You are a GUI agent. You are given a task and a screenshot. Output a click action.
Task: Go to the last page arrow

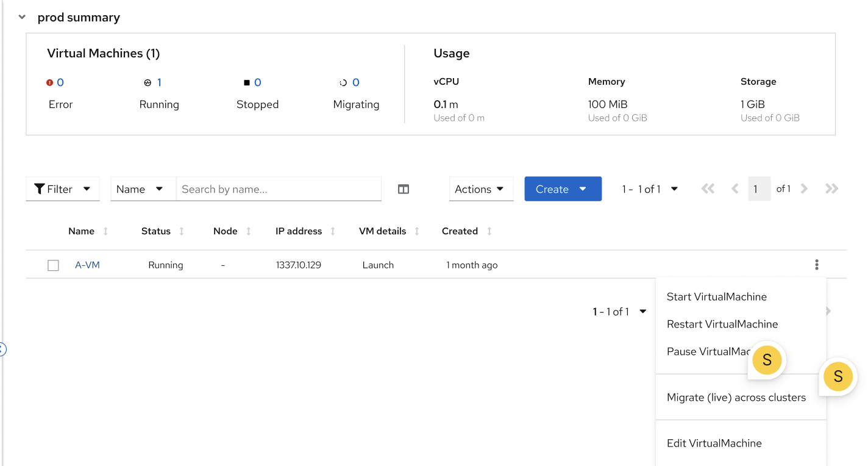click(831, 189)
